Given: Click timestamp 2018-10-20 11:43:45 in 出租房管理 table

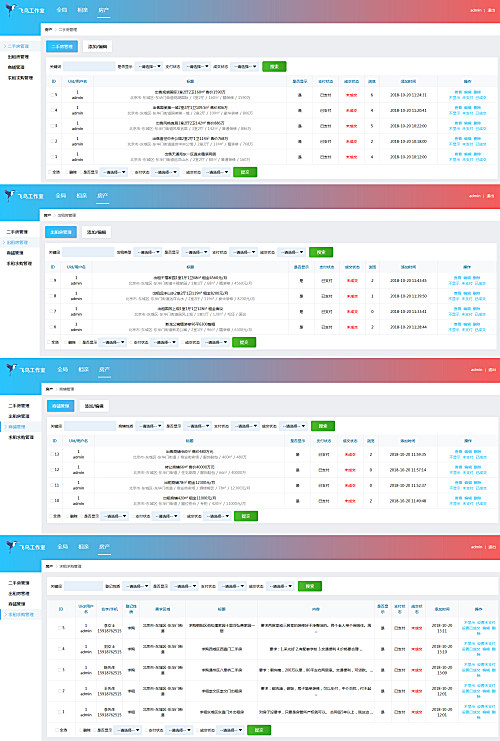Looking at the screenshot, I should click(408, 281).
